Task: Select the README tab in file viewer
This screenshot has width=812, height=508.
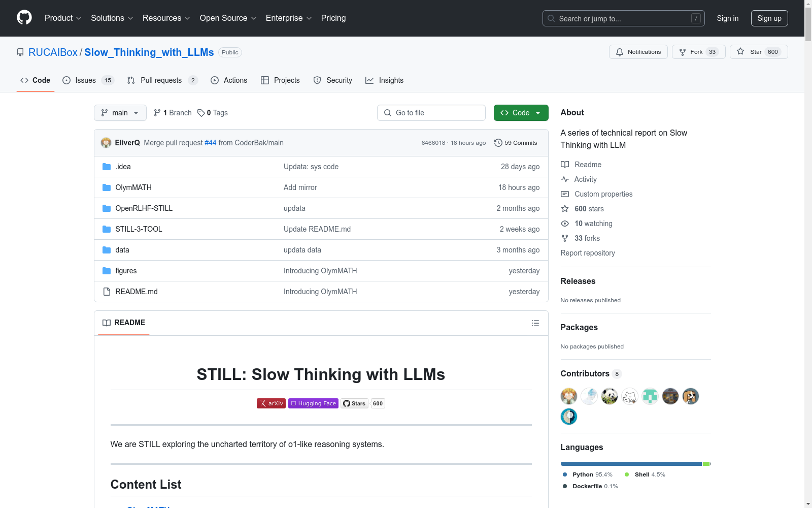Action: tap(124, 323)
